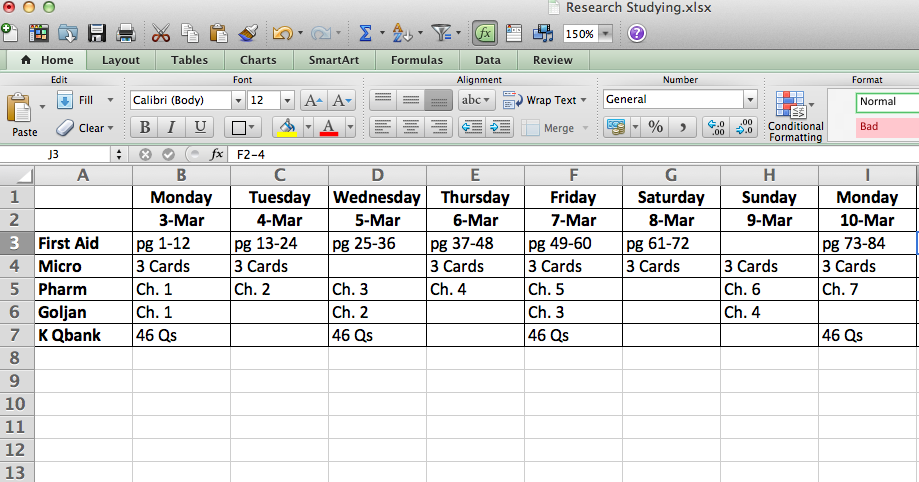Open the Charts ribbon tab
This screenshot has width=919, height=482.
258,60
